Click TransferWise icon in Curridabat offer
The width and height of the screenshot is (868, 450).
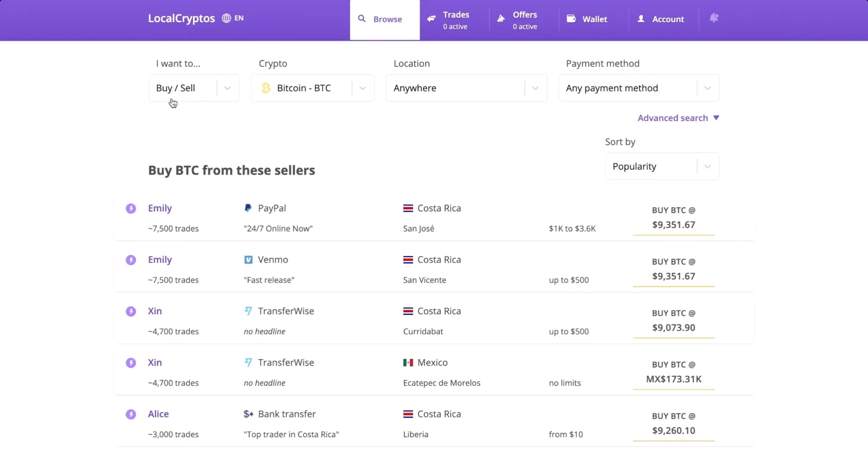(x=248, y=311)
